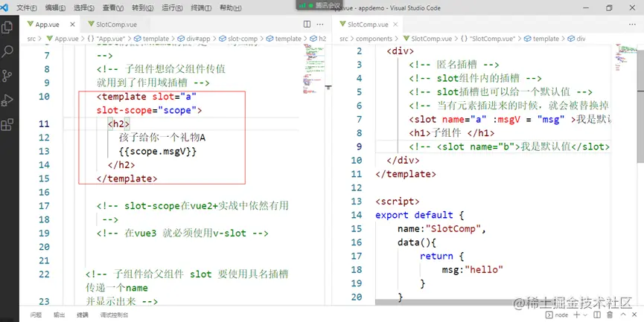
Task: Open terminal launch profile dropdown arrow
Action: pos(585,315)
